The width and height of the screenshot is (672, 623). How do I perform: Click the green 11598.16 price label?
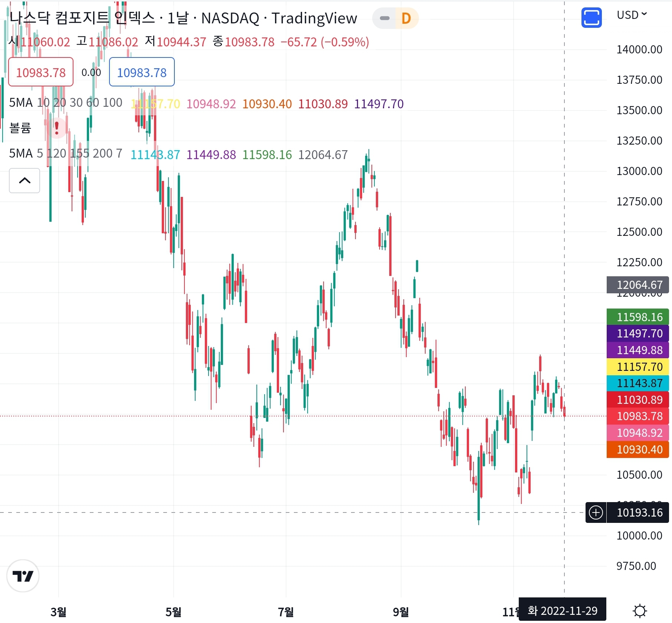pyautogui.click(x=637, y=317)
